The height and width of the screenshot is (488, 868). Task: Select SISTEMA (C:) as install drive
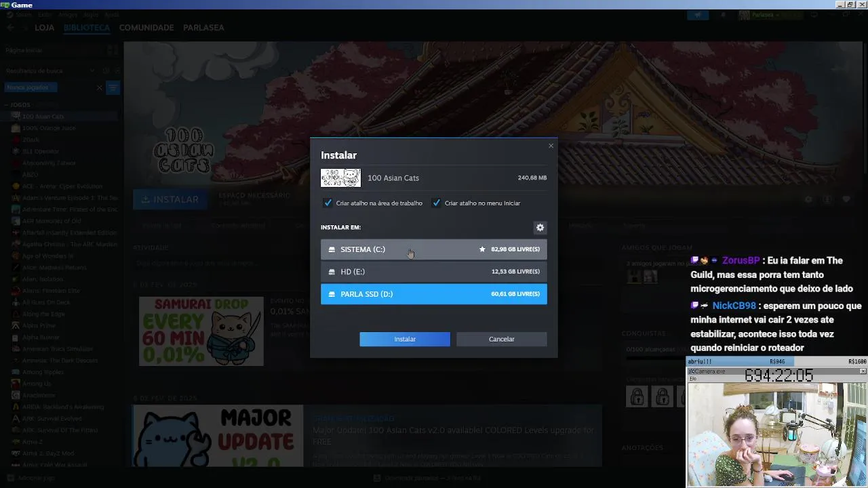[433, 249]
